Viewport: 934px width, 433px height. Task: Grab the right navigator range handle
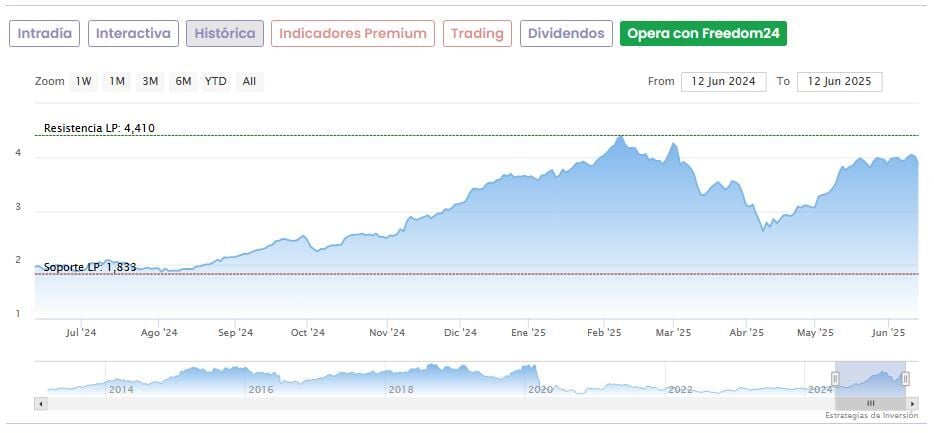pos(905,378)
